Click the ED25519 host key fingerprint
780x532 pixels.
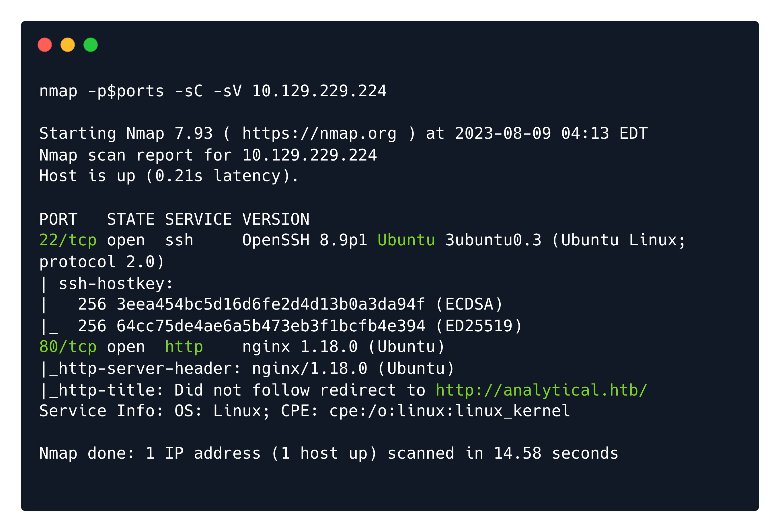270,326
